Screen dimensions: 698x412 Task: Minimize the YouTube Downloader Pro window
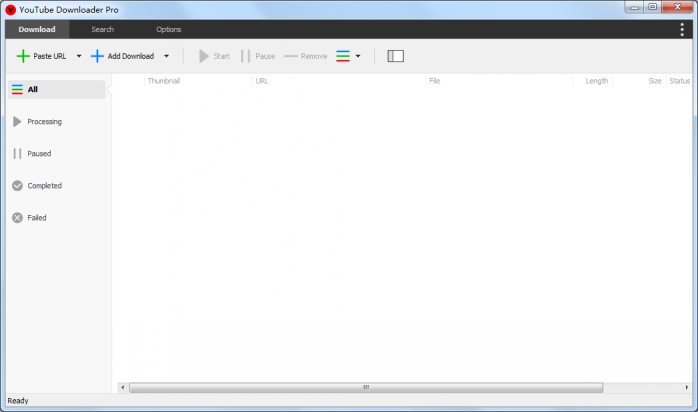point(634,7)
